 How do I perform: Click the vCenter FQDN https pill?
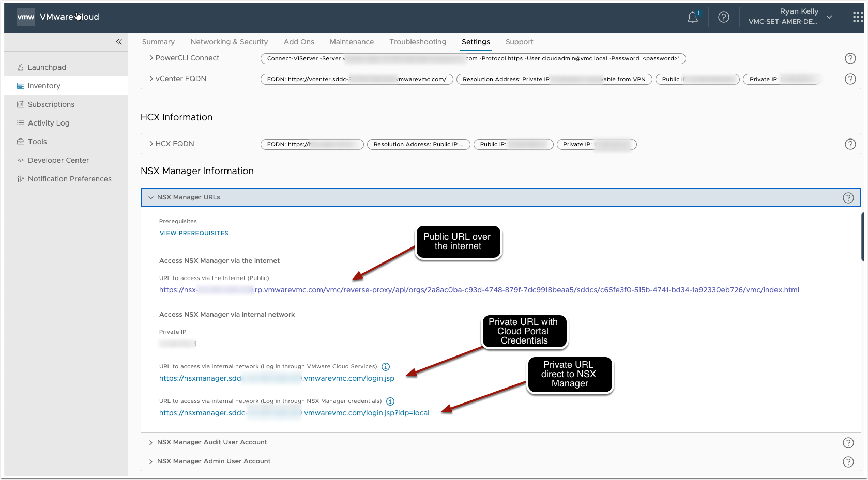(357, 79)
